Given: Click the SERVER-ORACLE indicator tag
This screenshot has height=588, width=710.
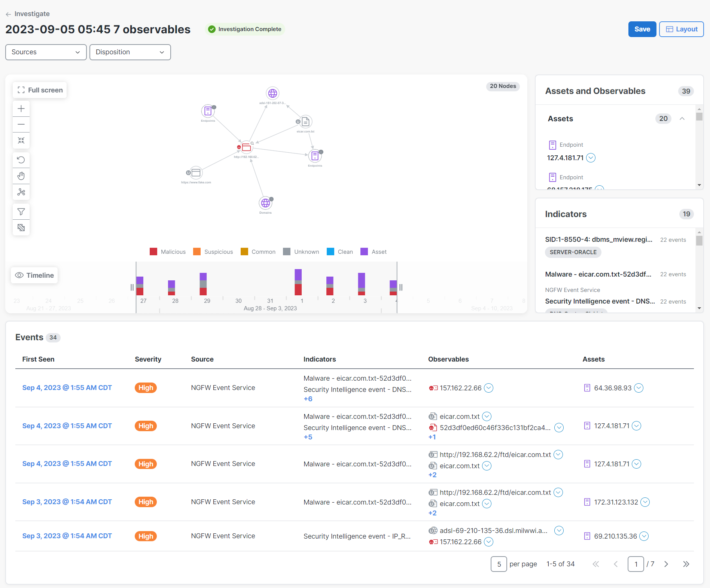Looking at the screenshot, I should (573, 252).
